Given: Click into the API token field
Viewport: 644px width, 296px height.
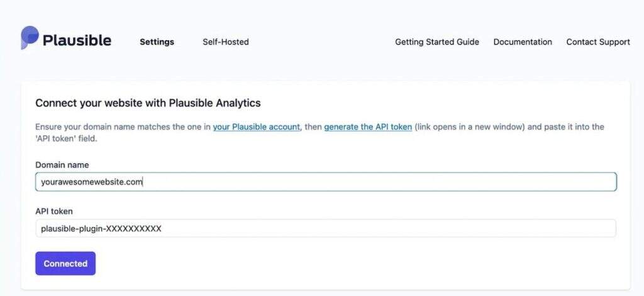Looking at the screenshot, I should pyautogui.click(x=377, y=229).
